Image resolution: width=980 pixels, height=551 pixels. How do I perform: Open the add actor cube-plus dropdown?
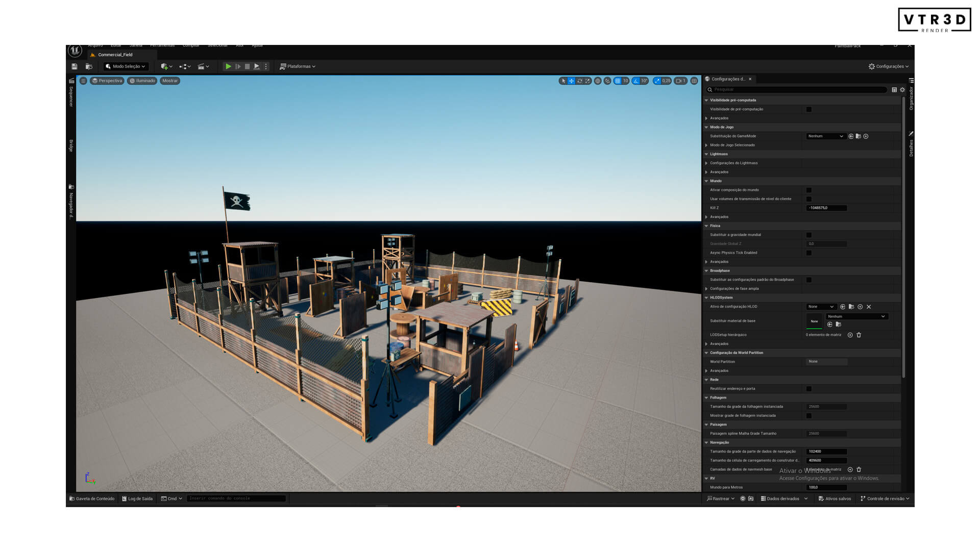coord(166,66)
